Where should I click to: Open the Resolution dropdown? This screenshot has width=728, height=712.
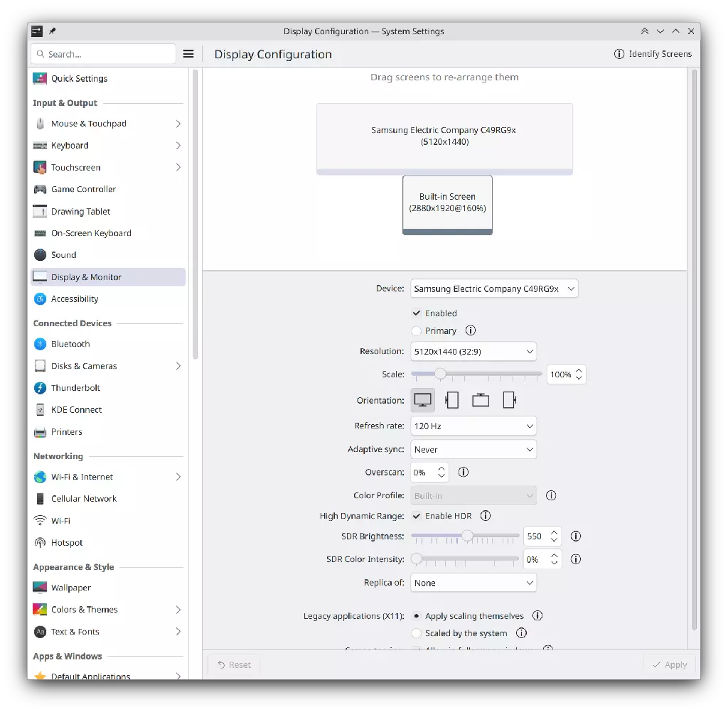click(473, 351)
